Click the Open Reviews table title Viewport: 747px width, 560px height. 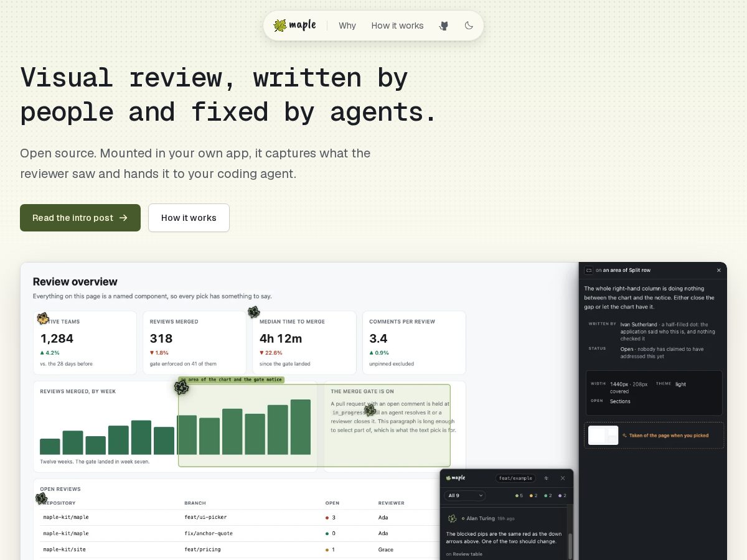coord(60,489)
